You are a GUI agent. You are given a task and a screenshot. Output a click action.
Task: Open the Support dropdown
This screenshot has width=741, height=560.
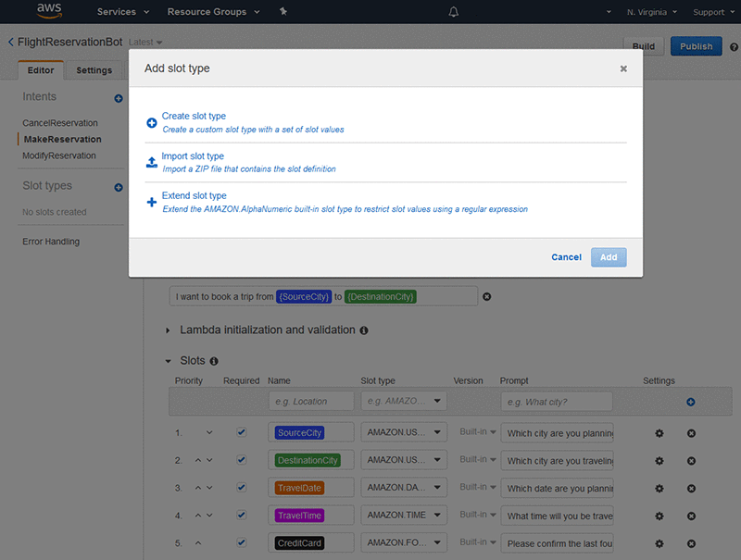coord(713,12)
